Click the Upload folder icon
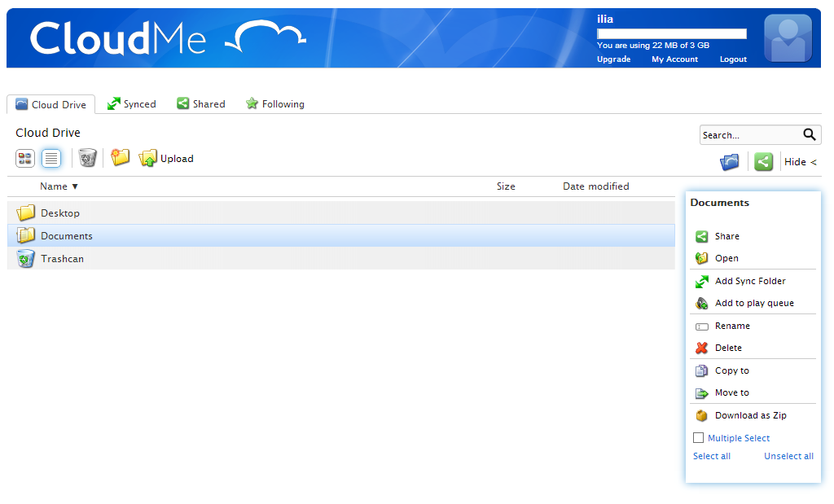 pyautogui.click(x=148, y=158)
